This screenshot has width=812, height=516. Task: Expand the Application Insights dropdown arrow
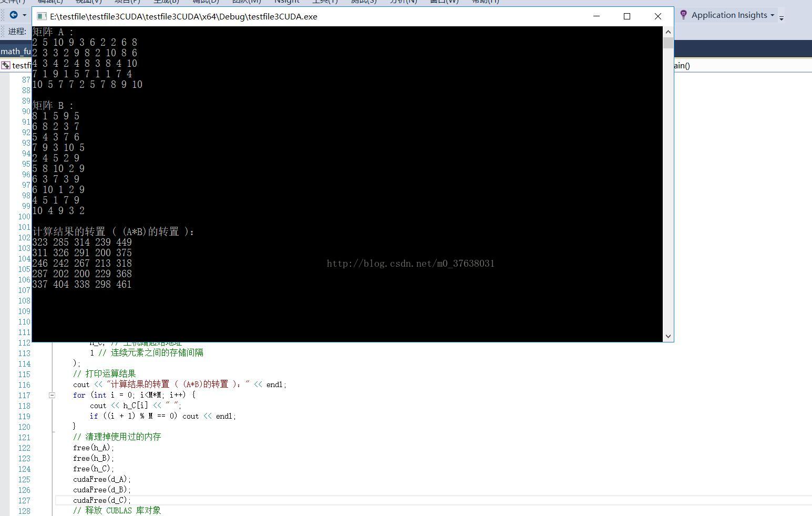tap(772, 15)
